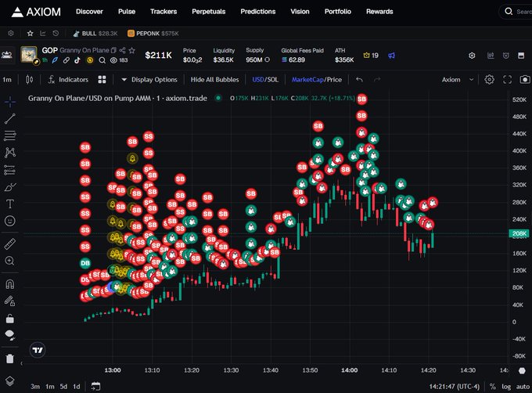Image resolution: width=532 pixels, height=393 pixels.
Task: Select the 3m time range
Action: 35,387
